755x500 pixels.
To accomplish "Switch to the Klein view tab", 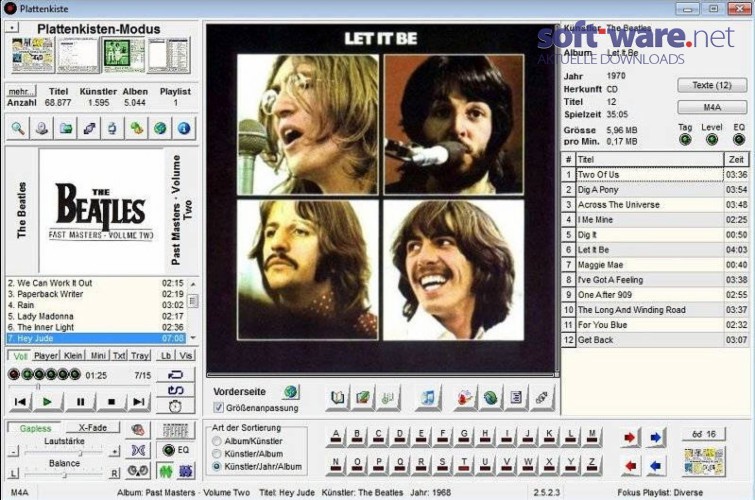I will 73,356.
